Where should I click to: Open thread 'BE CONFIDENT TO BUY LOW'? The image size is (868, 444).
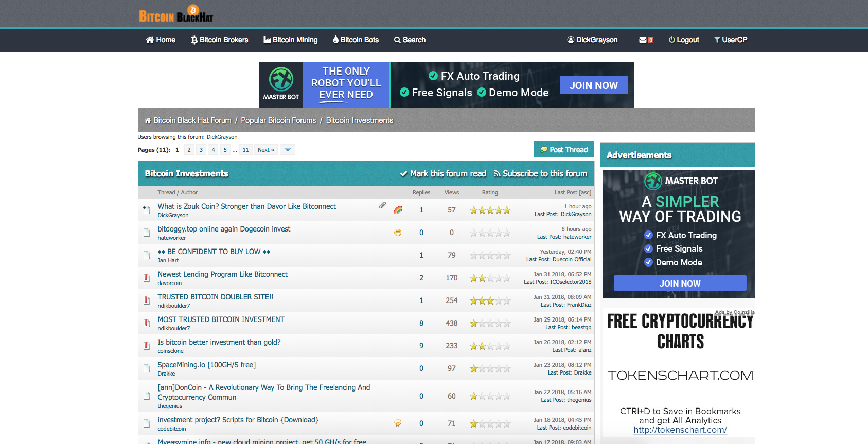pyautogui.click(x=214, y=252)
